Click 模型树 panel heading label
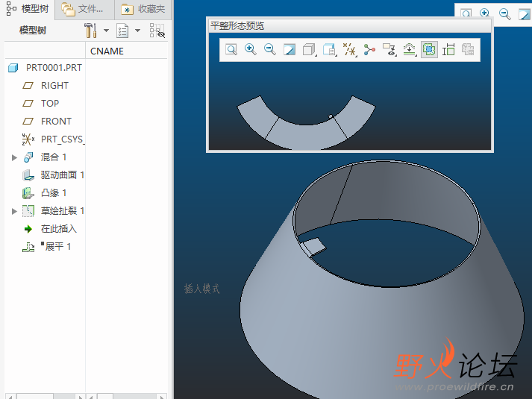 coord(33,31)
